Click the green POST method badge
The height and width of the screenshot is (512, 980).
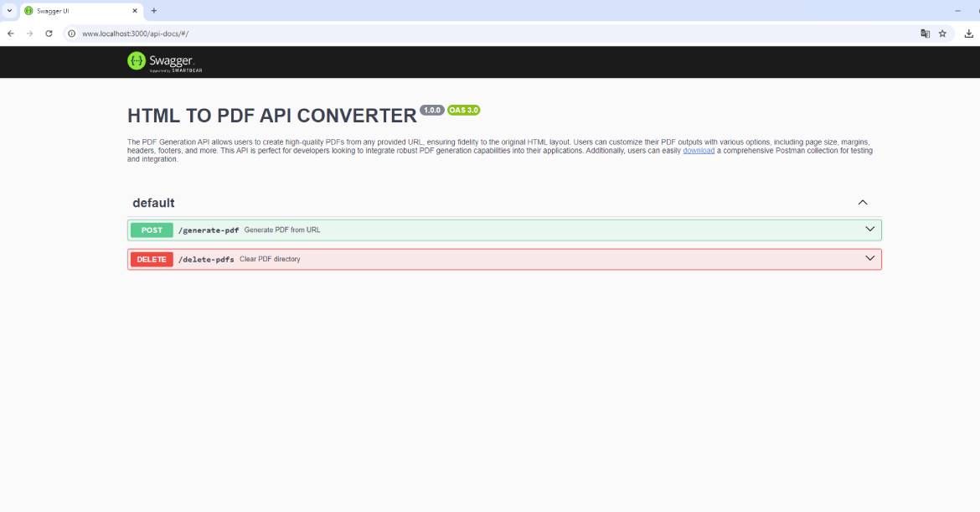pyautogui.click(x=152, y=230)
